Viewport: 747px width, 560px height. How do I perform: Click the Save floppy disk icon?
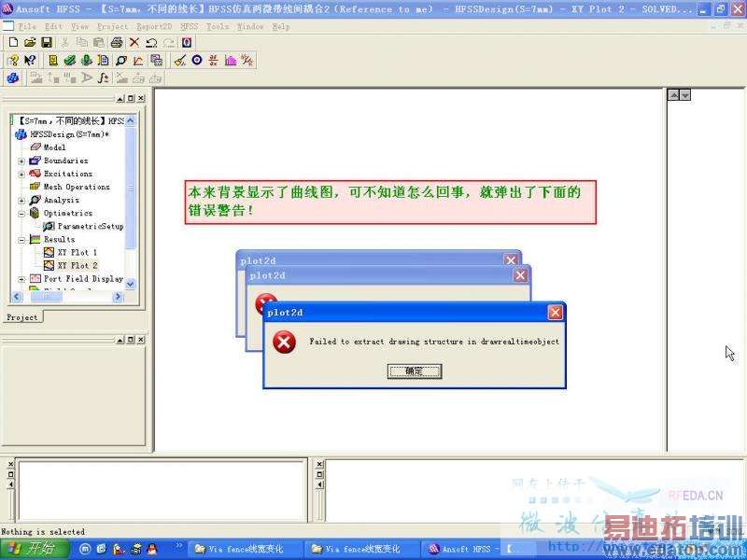coord(47,42)
